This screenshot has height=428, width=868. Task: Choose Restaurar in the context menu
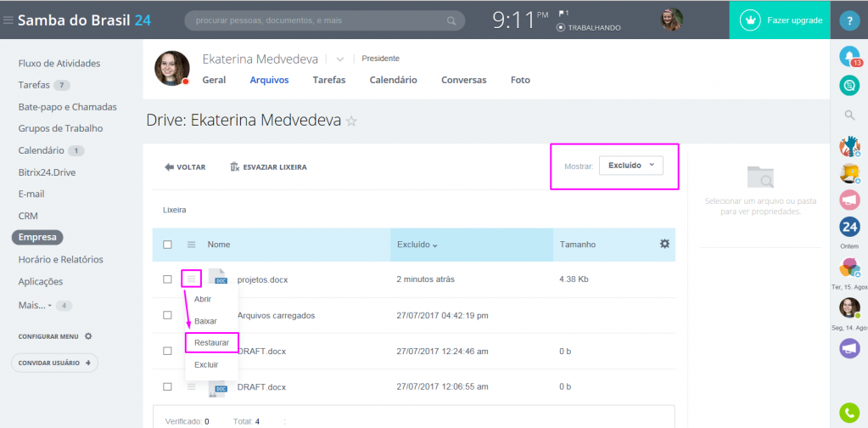(211, 343)
